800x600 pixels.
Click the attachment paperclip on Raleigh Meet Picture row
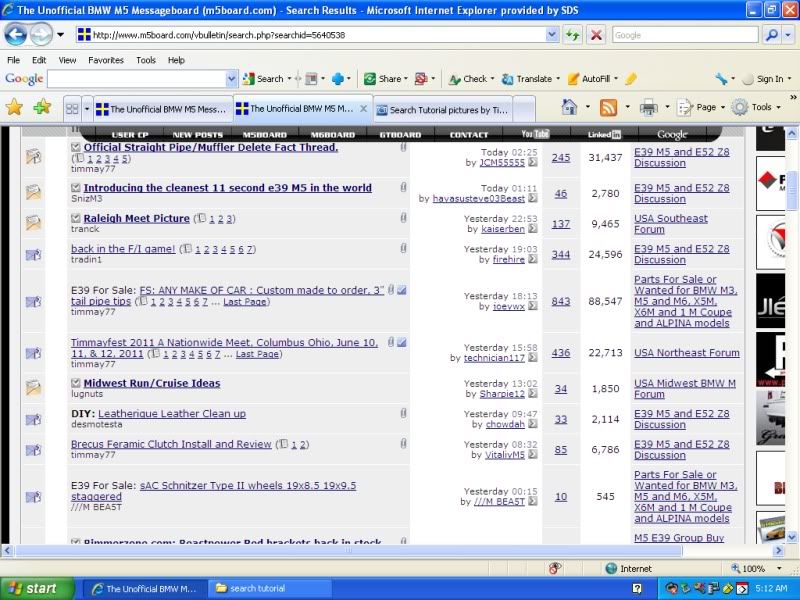403,218
